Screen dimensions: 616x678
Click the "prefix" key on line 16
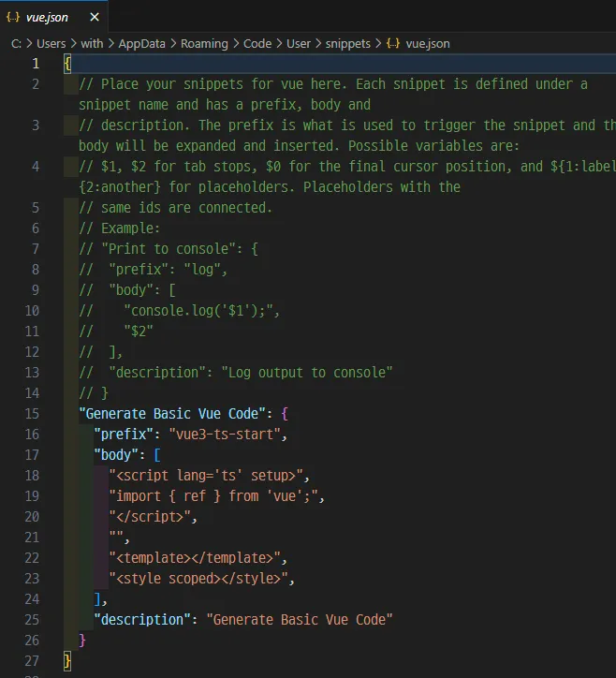[x=124, y=435]
